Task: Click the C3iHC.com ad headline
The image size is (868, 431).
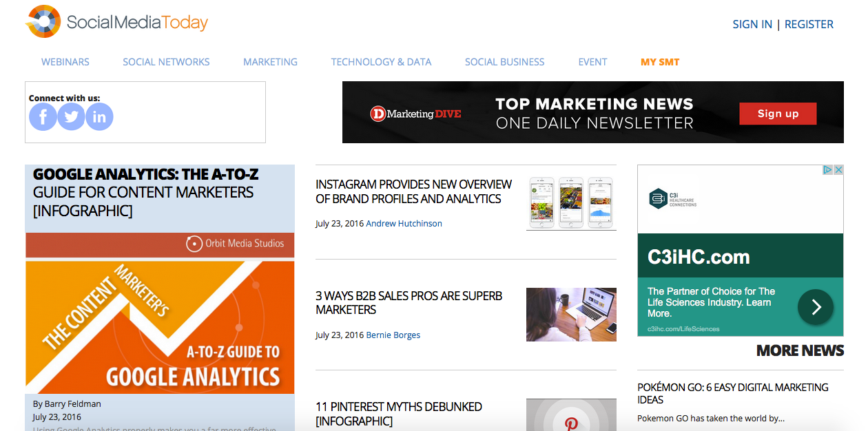Action: pyautogui.click(x=699, y=257)
